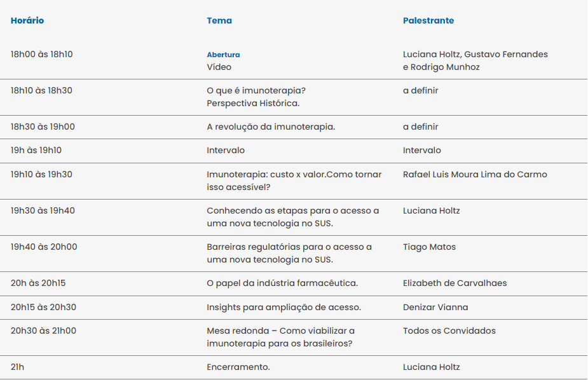Click Intervalo in the Tema column

tap(226, 150)
